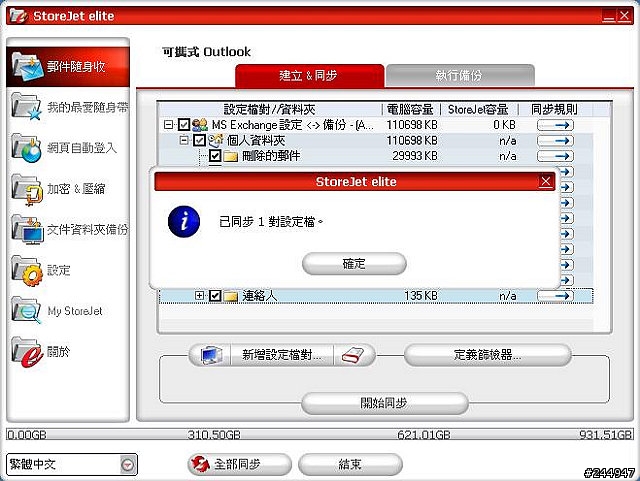The width and height of the screenshot is (640, 481).
Task: Minimize the StoreJet elite window
Action: pyautogui.click(x=609, y=16)
